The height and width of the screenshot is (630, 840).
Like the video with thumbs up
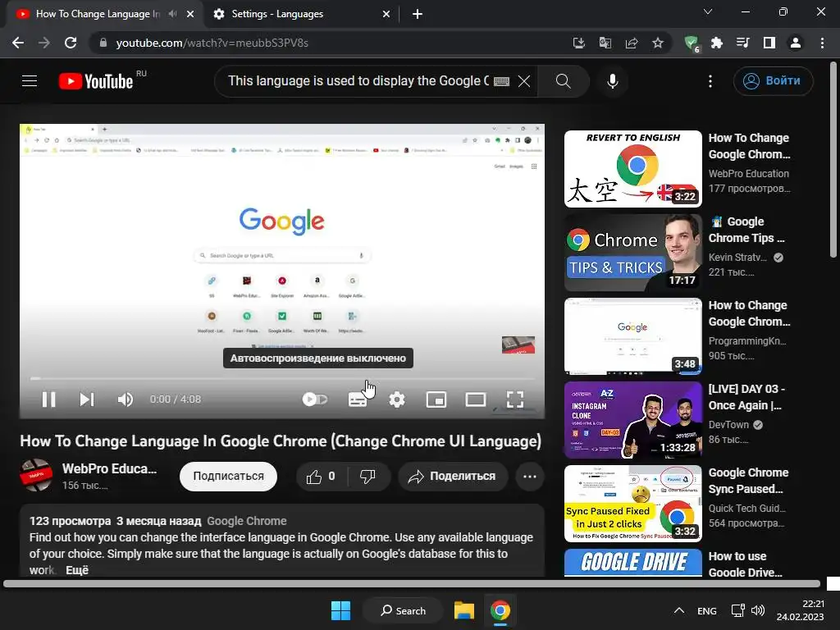pyautogui.click(x=322, y=476)
